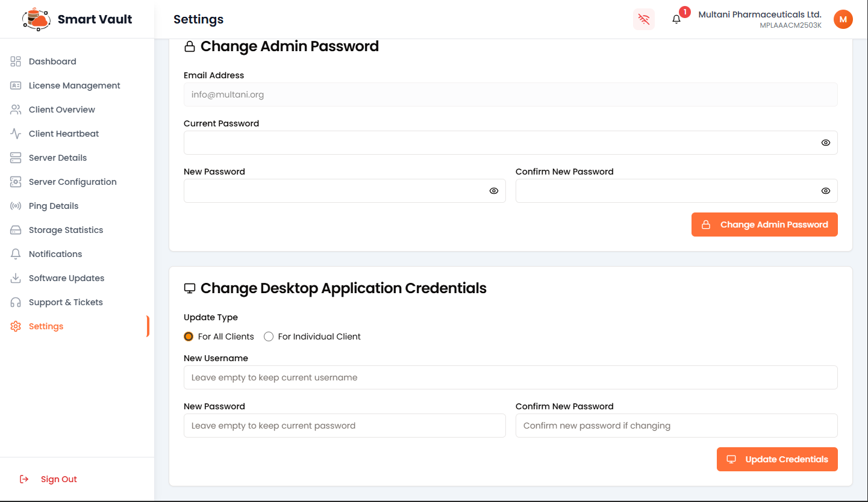Screen dimensions: 868x502
Task: Click Sign Out at the sidebar bottom
Action: [58, 479]
